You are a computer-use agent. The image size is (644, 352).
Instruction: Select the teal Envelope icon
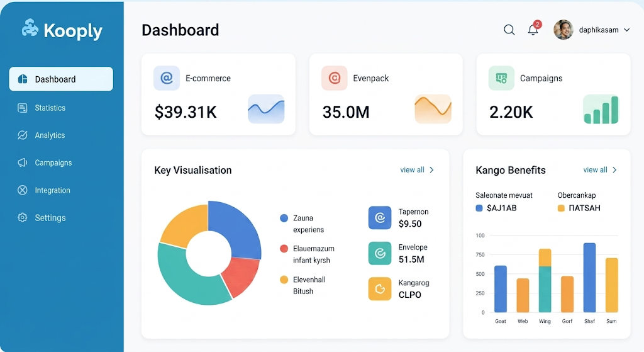click(x=380, y=253)
